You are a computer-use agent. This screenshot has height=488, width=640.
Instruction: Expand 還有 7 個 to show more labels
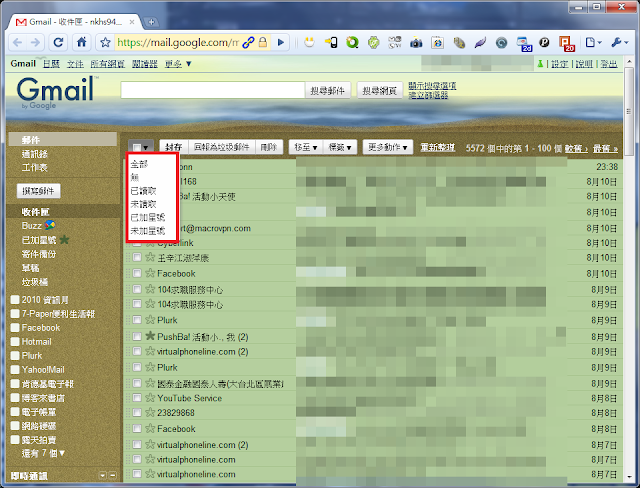point(43,453)
